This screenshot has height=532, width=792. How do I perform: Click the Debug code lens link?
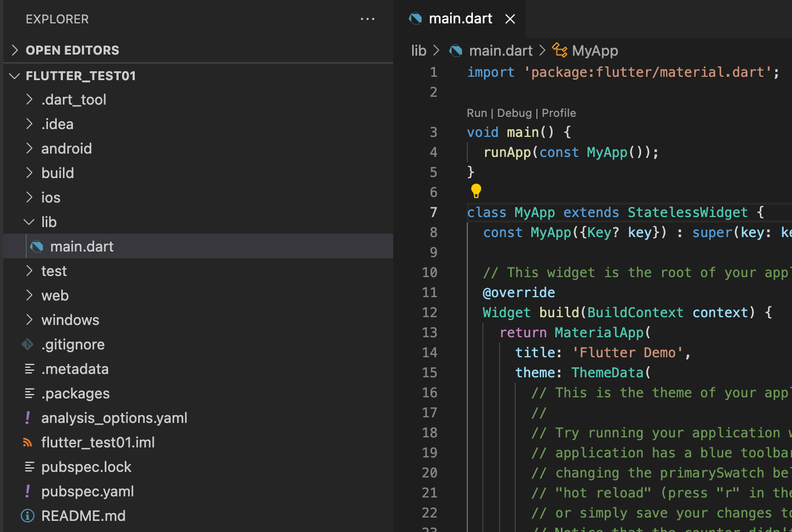point(514,113)
